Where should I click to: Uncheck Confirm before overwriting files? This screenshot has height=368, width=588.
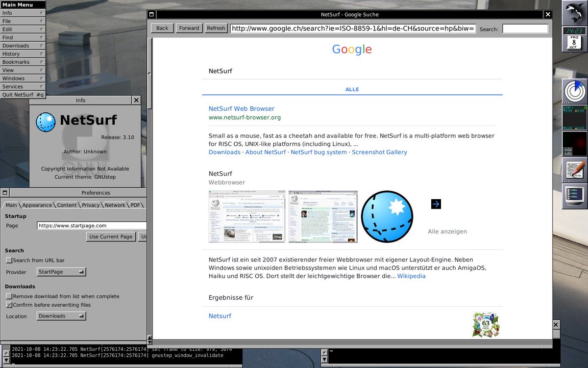9,305
